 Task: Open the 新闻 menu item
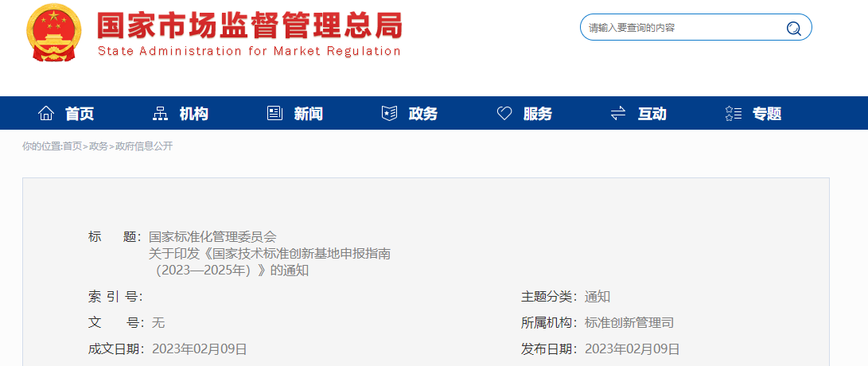tap(309, 114)
